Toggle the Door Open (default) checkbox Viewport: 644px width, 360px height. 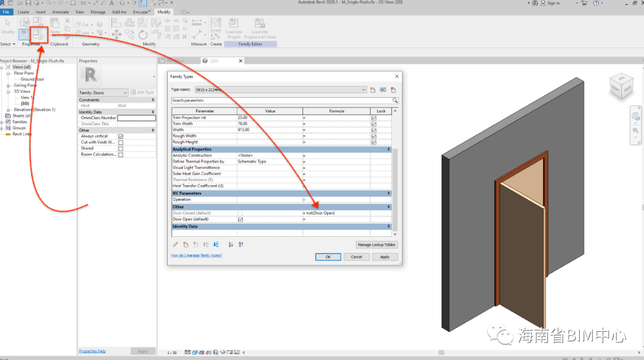[x=241, y=219]
